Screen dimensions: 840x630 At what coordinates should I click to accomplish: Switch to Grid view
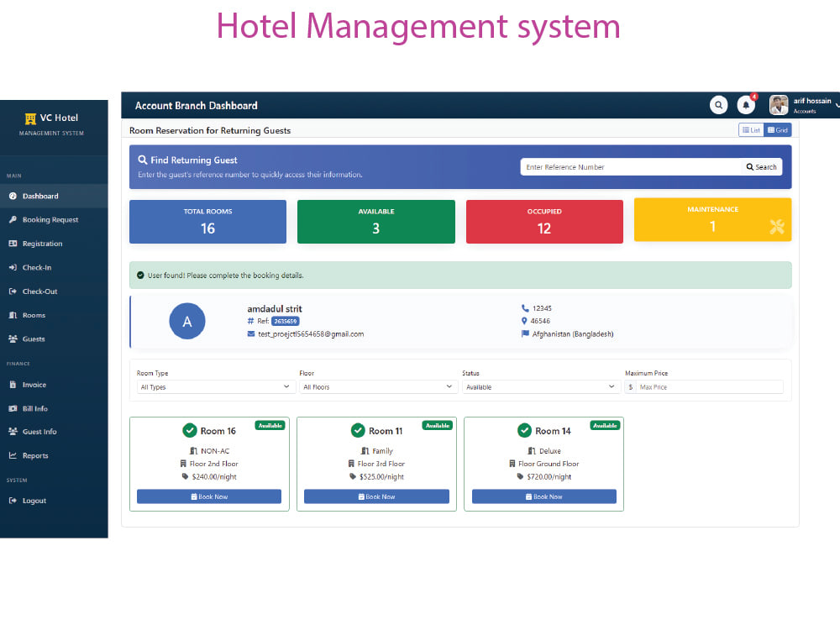click(x=777, y=130)
